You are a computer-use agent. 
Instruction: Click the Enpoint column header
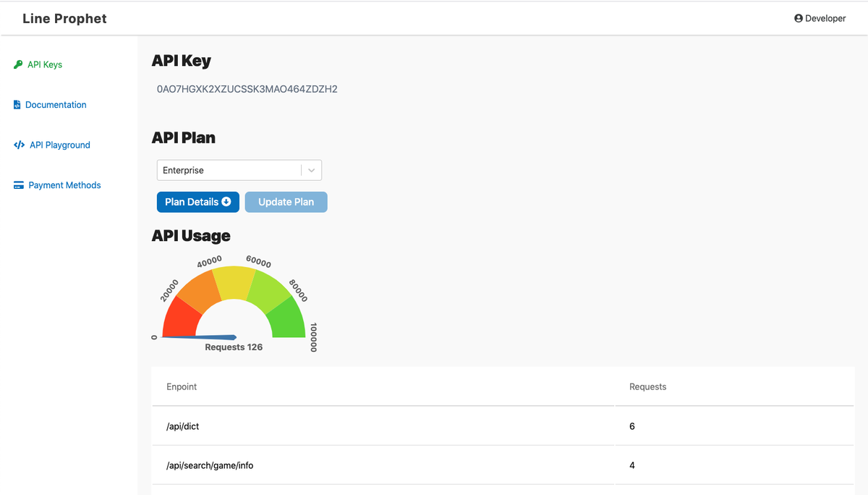coord(182,386)
